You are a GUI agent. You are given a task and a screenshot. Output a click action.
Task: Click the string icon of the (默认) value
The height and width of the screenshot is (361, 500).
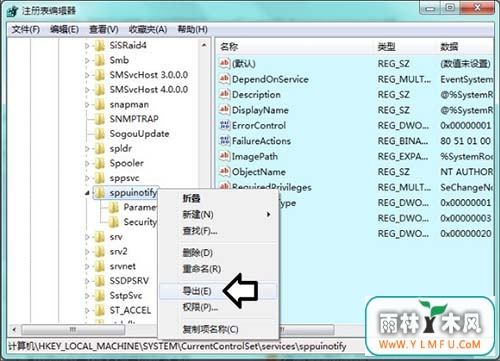pyautogui.click(x=224, y=63)
